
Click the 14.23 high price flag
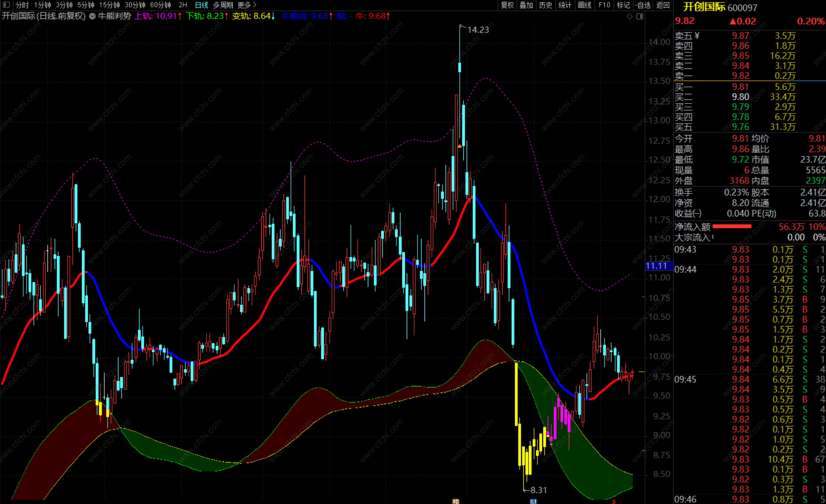coord(478,30)
